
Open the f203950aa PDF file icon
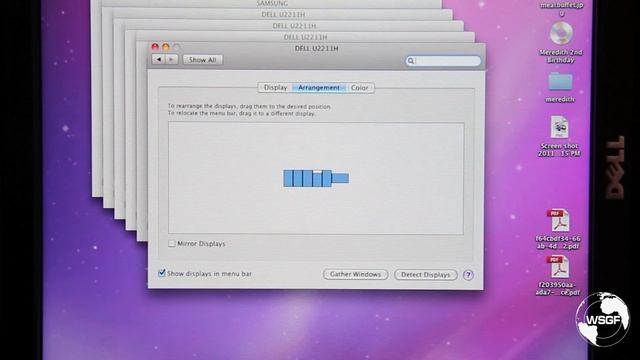point(559,267)
